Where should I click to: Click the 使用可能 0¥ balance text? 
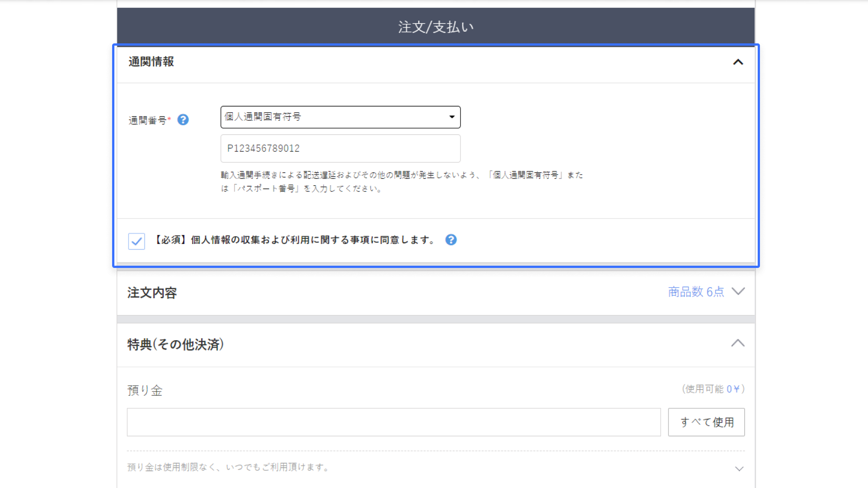713,389
